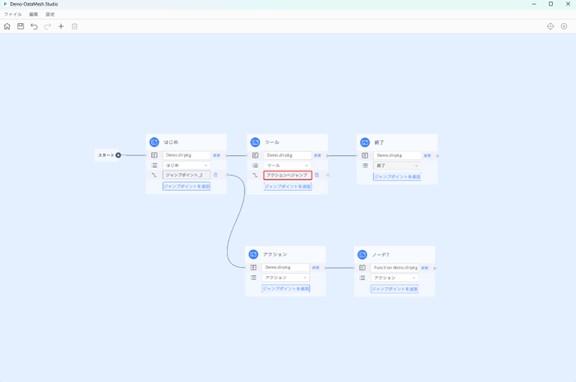
Task: Click the blue circle icon of ツール node
Action: 255,142
